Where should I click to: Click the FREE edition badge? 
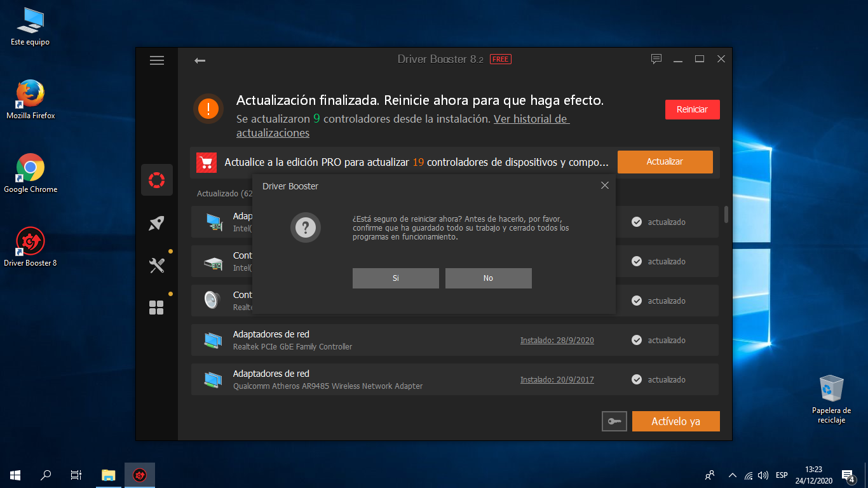501,59
